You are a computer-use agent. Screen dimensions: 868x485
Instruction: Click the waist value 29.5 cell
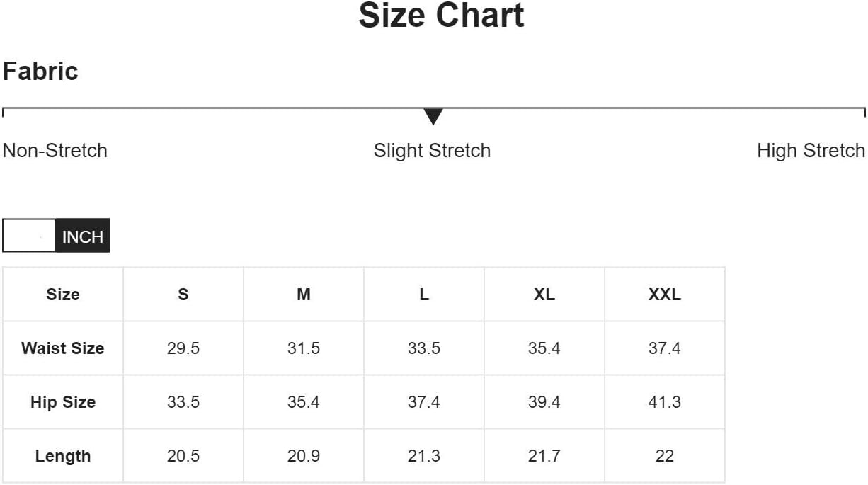[x=183, y=348]
